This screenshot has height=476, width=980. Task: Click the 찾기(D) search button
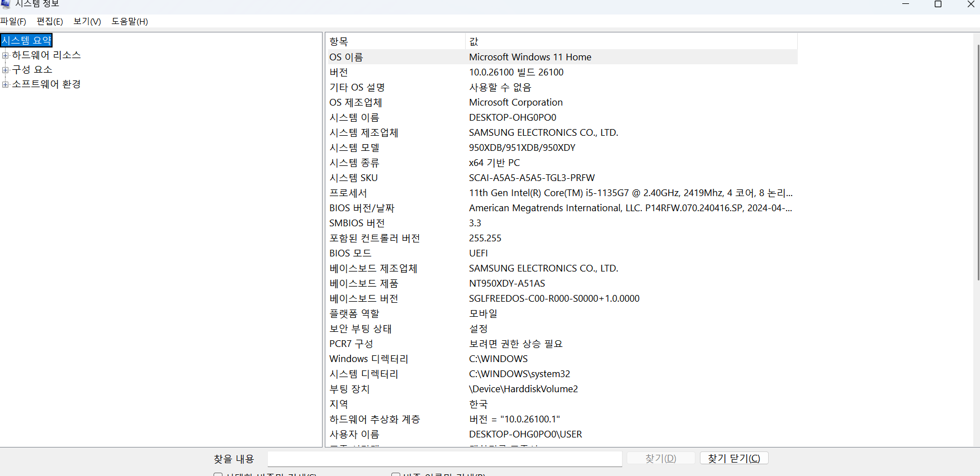661,458
